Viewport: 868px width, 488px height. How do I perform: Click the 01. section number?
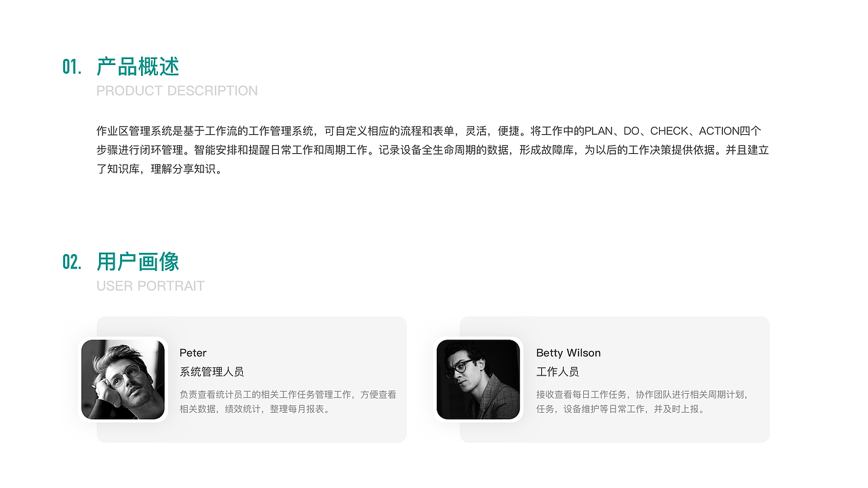[72, 66]
